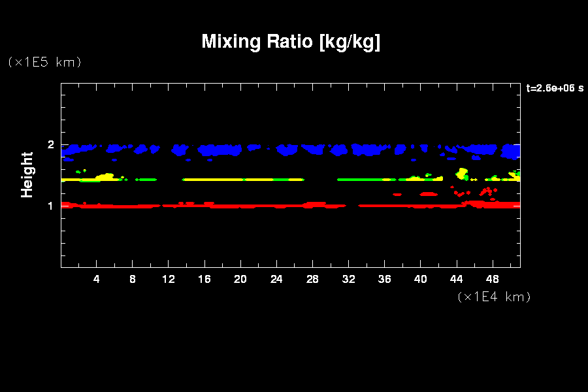Select the x-axis tick label 32
588x392 pixels.
[348, 279]
